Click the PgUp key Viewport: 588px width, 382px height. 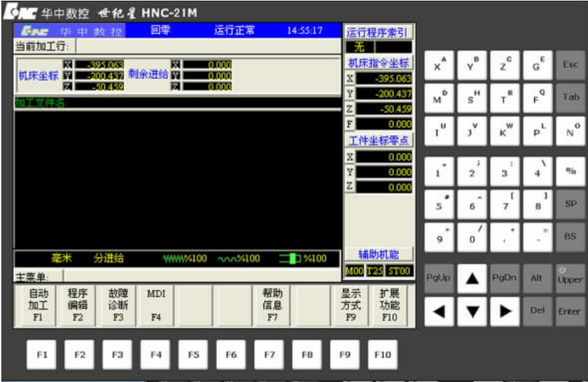(x=439, y=278)
